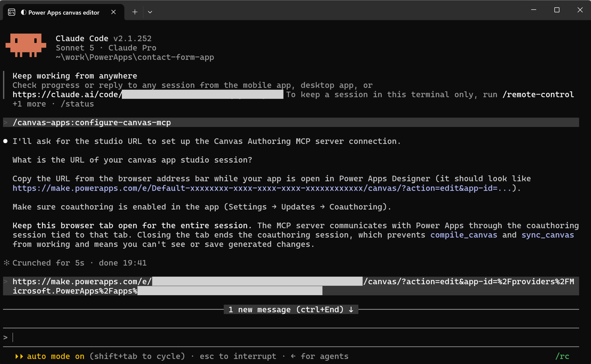The image size is (591, 364).
Task: Open the claude.ai/code session link
Action: (x=148, y=95)
